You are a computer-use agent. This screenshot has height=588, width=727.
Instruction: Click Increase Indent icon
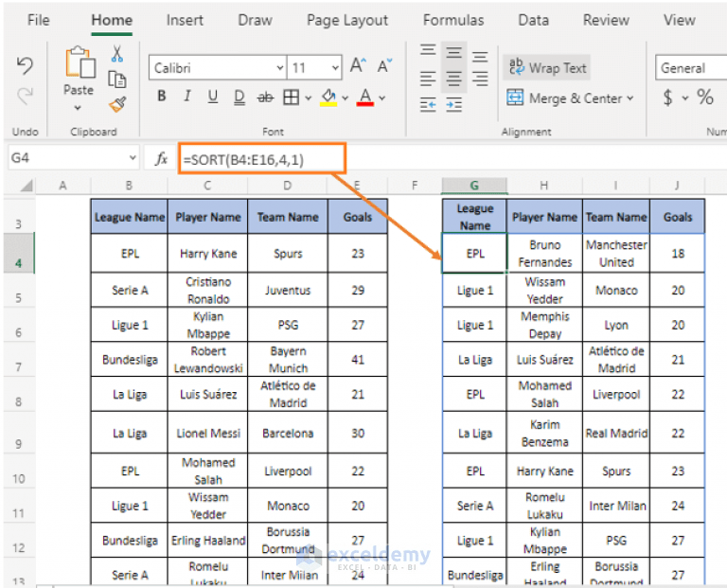[x=454, y=105]
